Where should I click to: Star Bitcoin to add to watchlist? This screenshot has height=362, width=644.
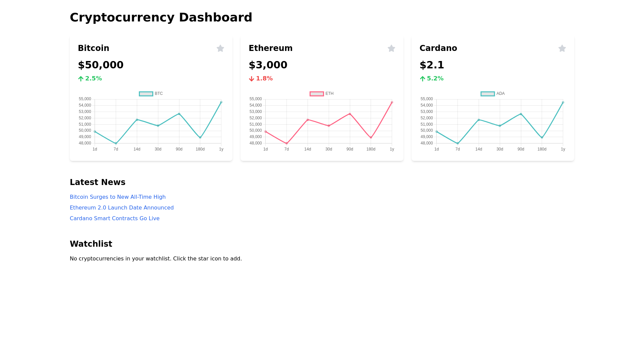tap(220, 49)
